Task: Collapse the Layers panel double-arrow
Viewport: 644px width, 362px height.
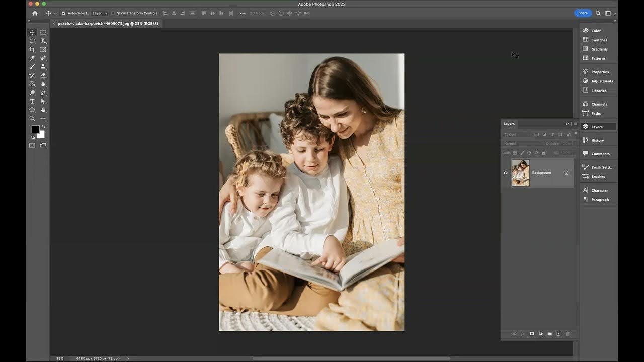Action: point(567,124)
